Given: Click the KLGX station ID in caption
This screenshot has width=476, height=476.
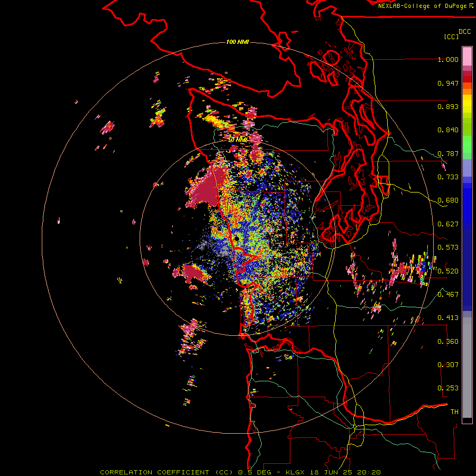Looking at the screenshot, I should [x=295, y=472].
